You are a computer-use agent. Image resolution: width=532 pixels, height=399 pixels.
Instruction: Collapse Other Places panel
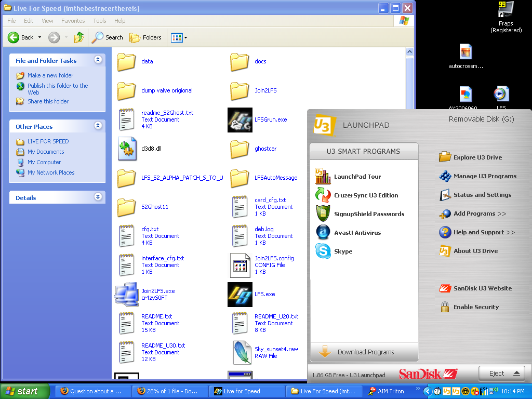click(98, 126)
